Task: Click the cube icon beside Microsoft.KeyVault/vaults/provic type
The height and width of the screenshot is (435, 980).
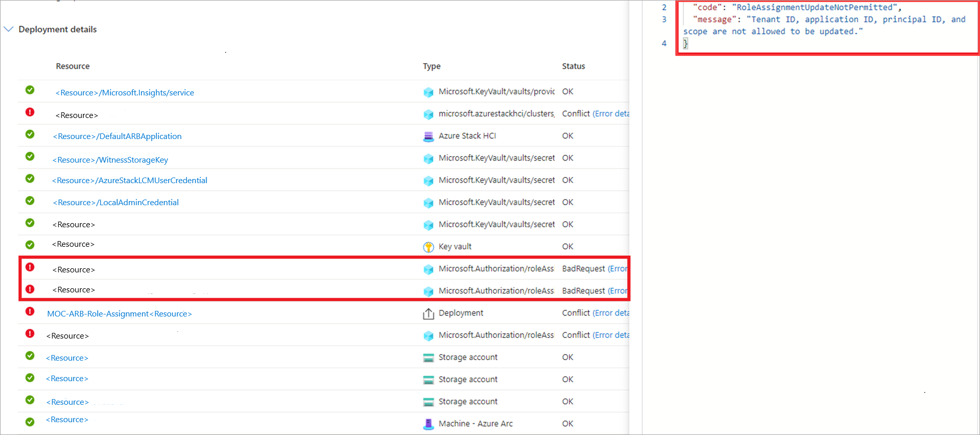Action: pyautogui.click(x=428, y=92)
